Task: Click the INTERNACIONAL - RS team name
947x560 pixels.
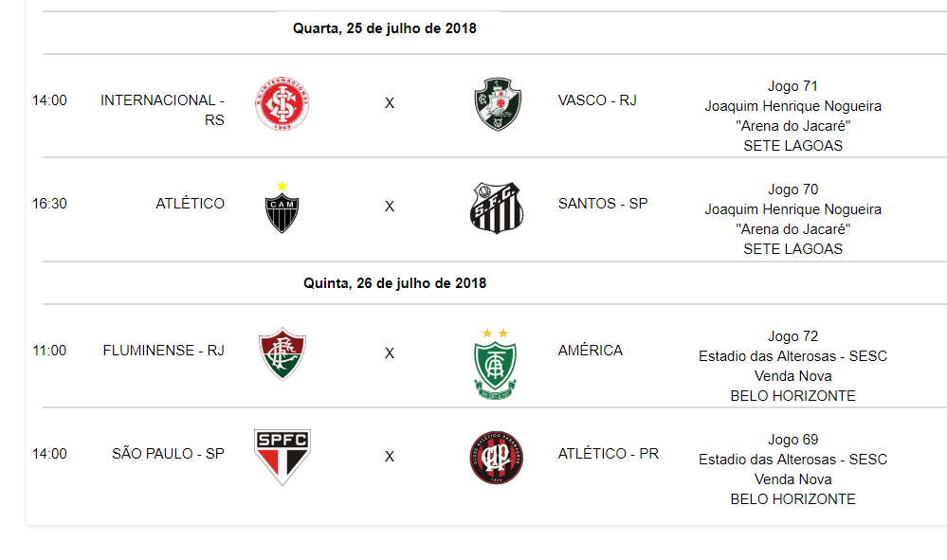Action: (162, 110)
